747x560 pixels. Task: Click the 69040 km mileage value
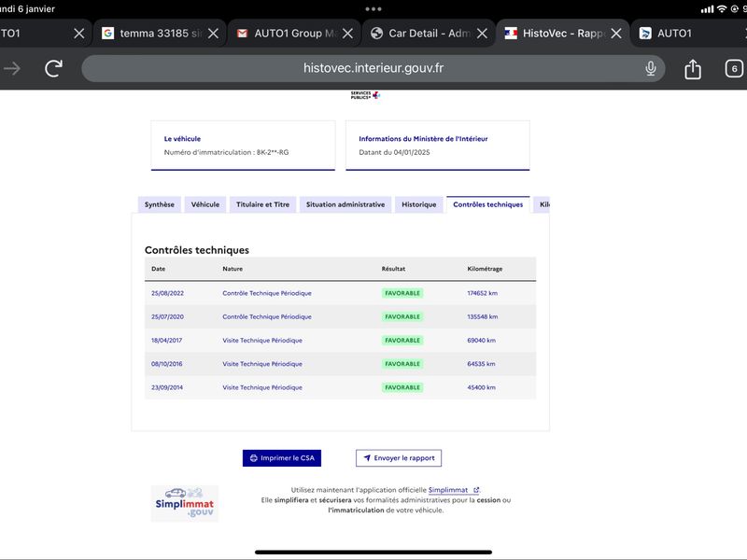481,341
